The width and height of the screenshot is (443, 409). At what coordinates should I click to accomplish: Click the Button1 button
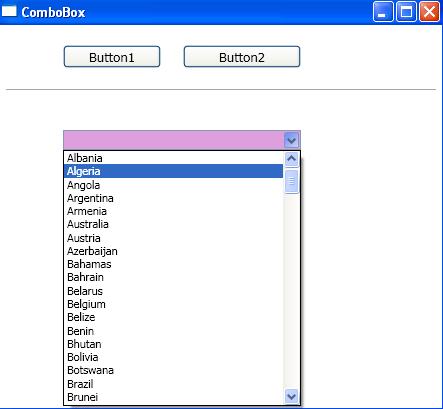pyautogui.click(x=112, y=57)
